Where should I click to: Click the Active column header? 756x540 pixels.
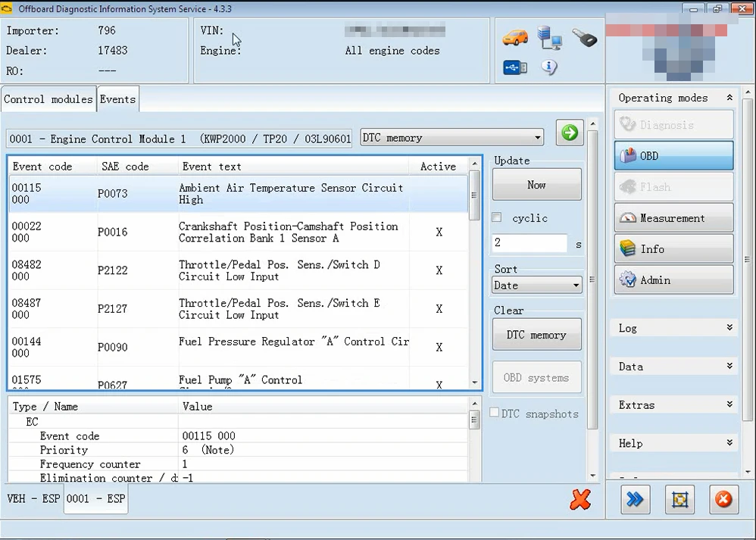tap(439, 167)
